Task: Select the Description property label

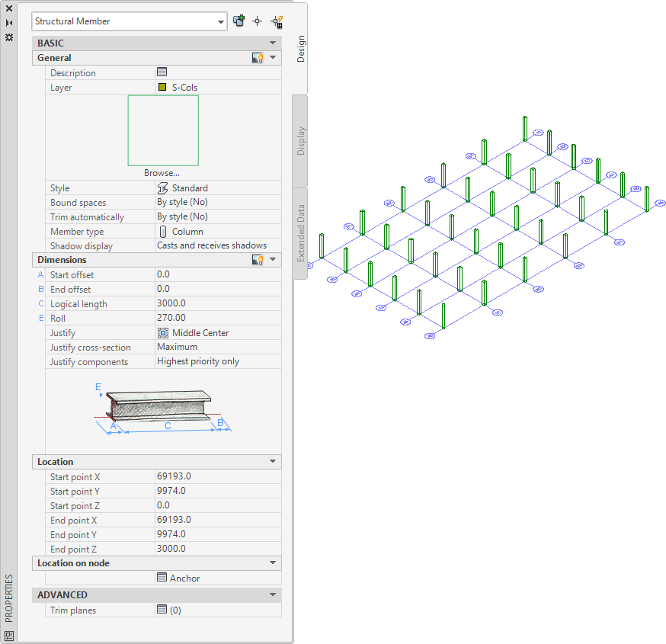Action: [73, 73]
